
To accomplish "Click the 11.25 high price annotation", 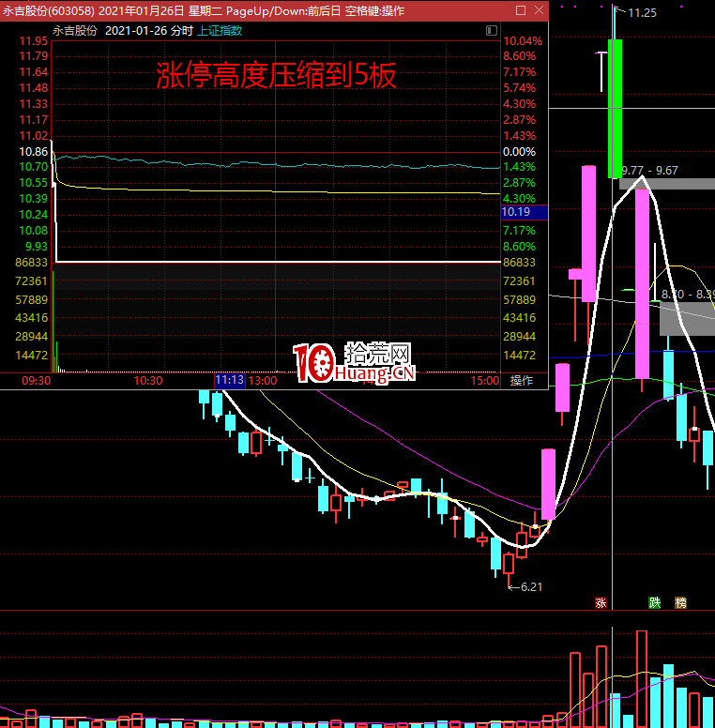I will [x=642, y=13].
